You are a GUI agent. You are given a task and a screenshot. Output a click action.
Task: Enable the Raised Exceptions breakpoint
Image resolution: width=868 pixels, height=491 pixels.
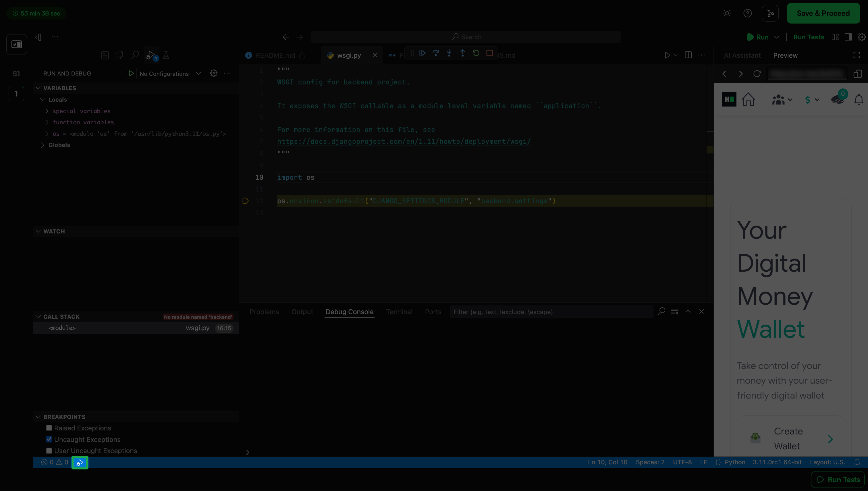[49, 428]
